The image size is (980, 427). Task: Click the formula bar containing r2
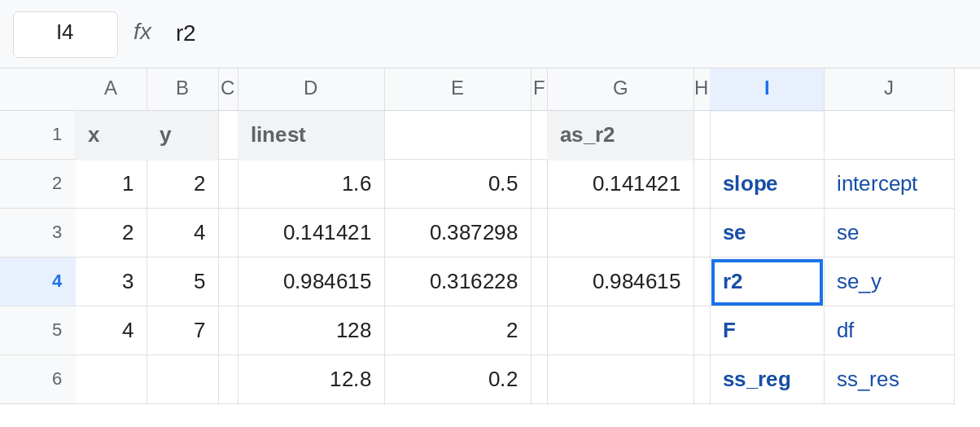pos(570,34)
